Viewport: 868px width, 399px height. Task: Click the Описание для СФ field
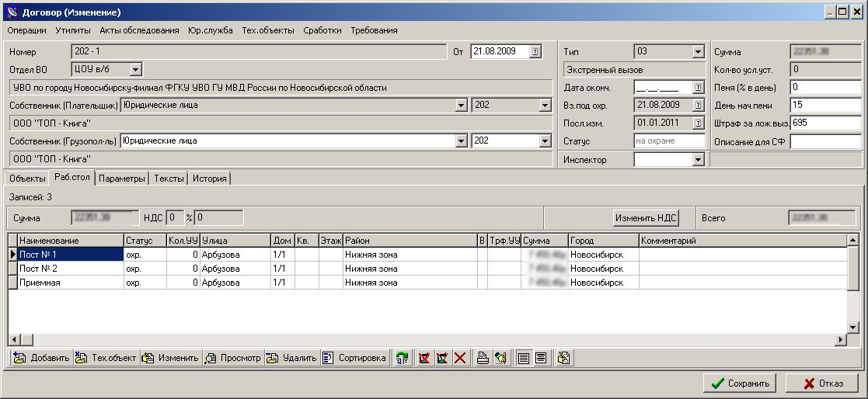[x=826, y=141]
